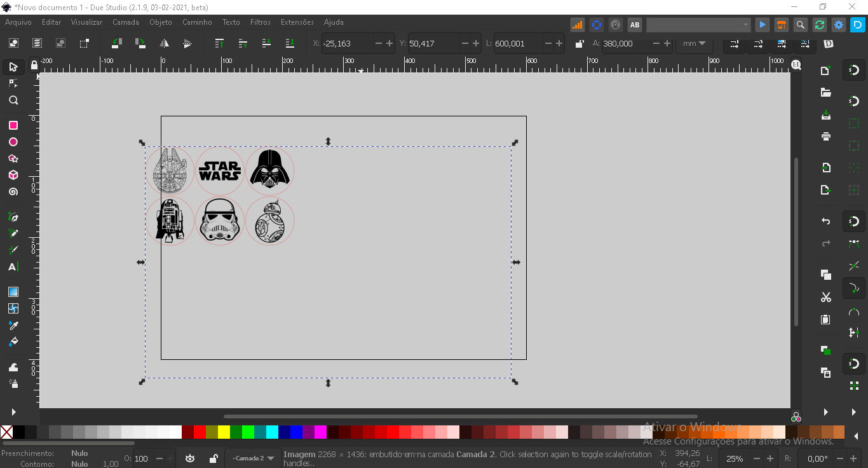Pick the yellow palette swatch
The image size is (868, 468).
coord(224,432)
